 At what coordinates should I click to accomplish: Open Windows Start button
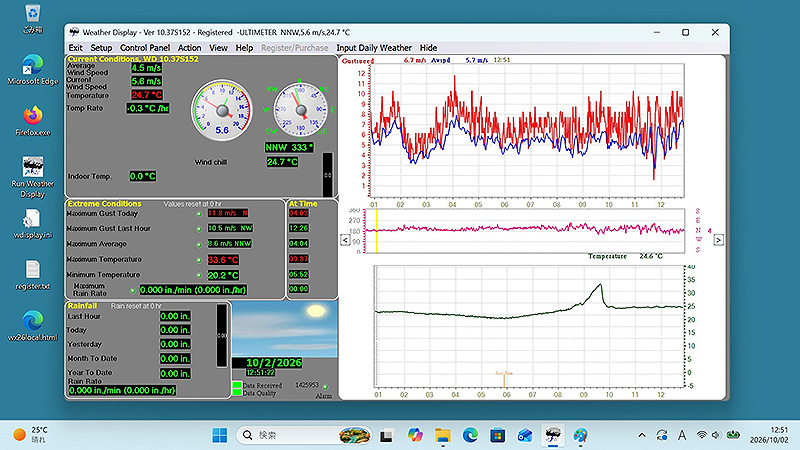(x=220, y=435)
